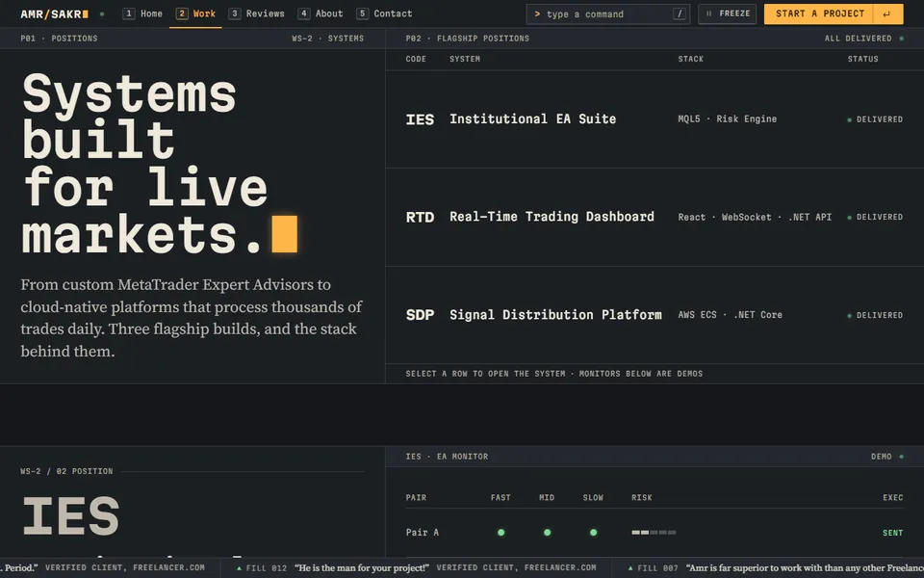This screenshot has height=578, width=924.
Task: Click the slash shortcut key badge
Action: pos(680,13)
